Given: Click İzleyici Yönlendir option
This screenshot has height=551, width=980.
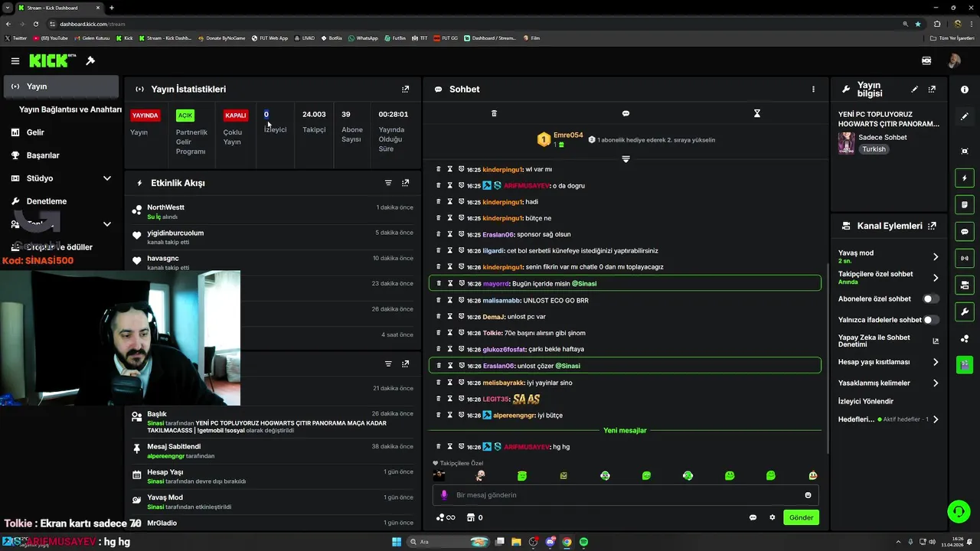Looking at the screenshot, I should pyautogui.click(x=866, y=401).
